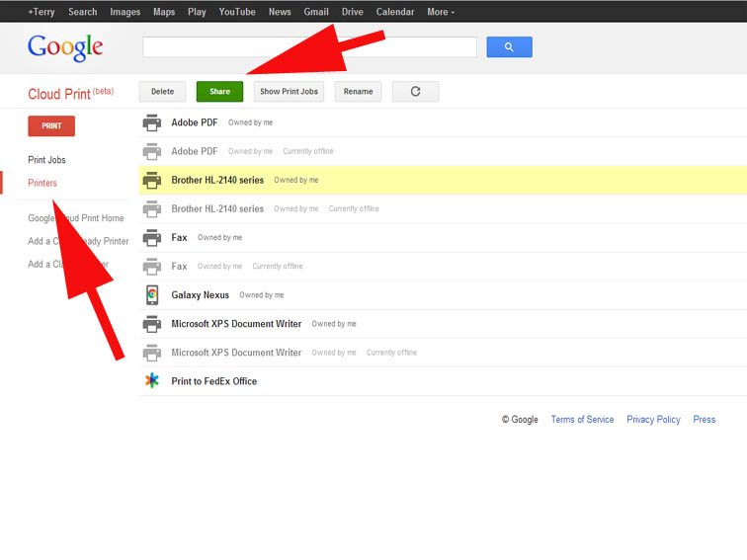747x560 pixels.
Task: Click 'Currently offline' on the Fax row
Action: 278,267
